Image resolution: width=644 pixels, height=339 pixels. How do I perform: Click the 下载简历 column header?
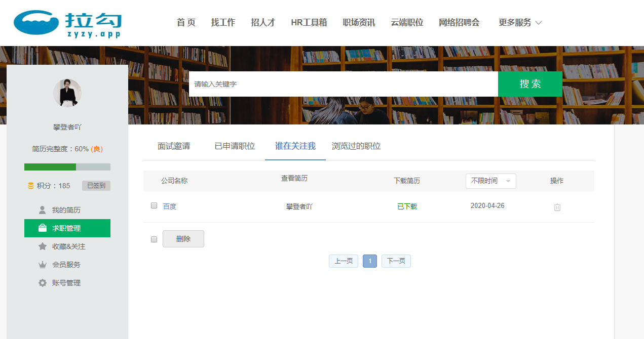click(x=407, y=181)
